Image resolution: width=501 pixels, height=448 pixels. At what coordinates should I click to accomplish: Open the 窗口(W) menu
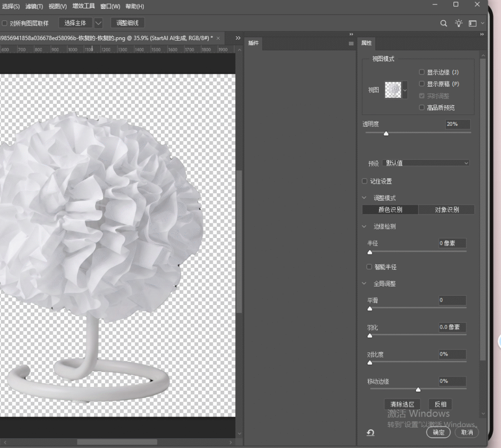click(x=110, y=6)
